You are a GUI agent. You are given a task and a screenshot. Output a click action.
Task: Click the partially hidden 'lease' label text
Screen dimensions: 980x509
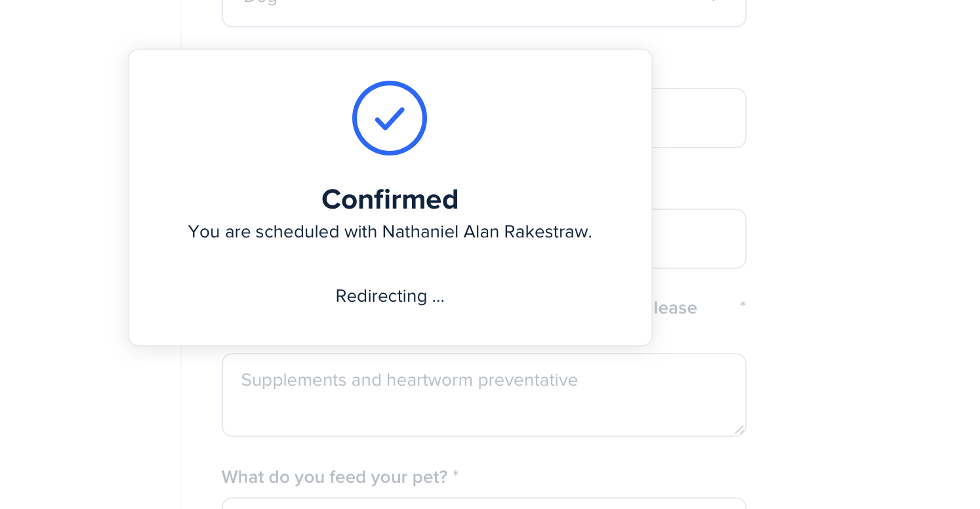tap(674, 308)
